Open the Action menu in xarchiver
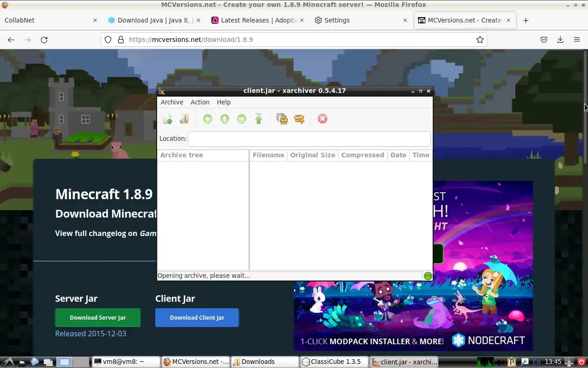Image resolution: width=588 pixels, height=368 pixels. point(200,102)
